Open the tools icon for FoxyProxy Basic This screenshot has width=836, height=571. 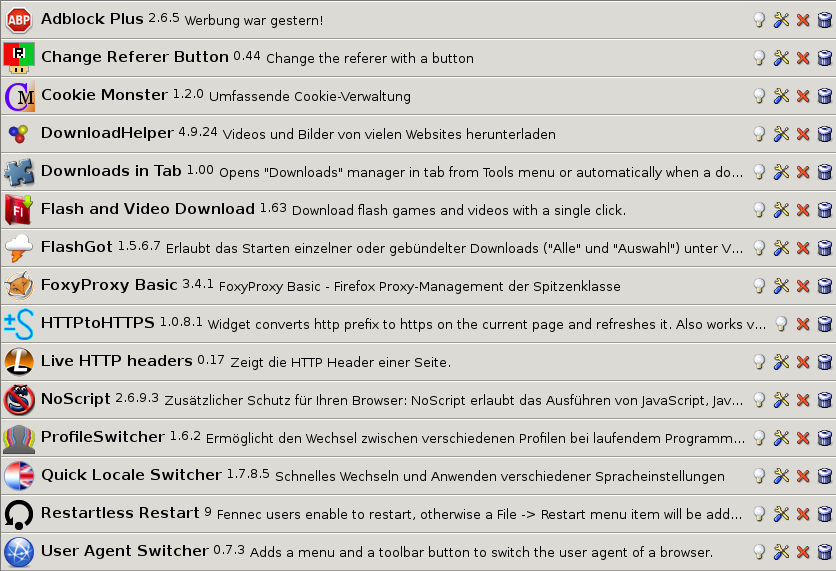point(781,286)
